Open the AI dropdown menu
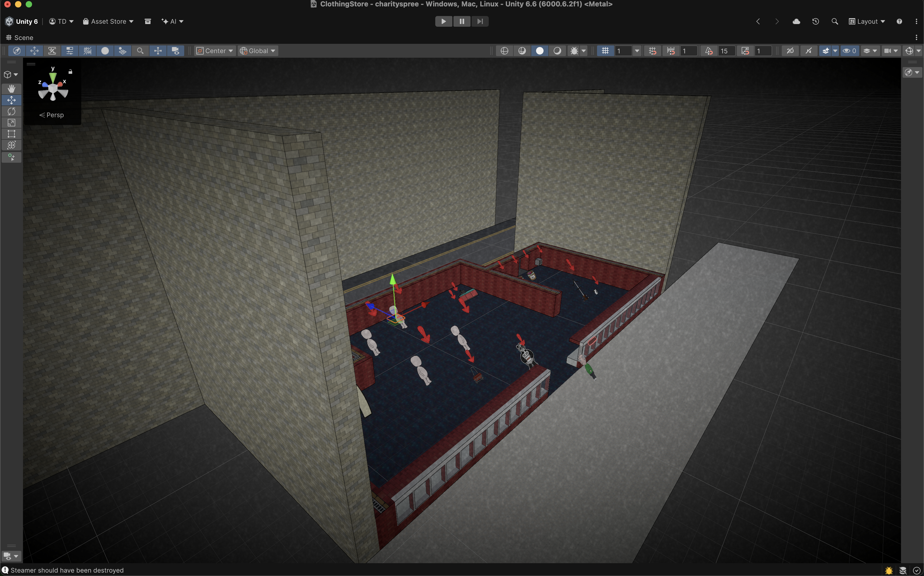924x576 pixels. coord(172,21)
